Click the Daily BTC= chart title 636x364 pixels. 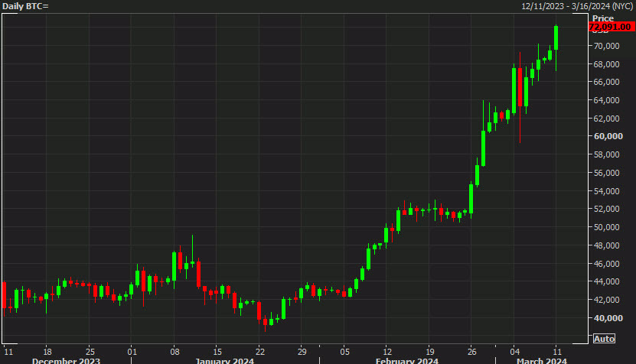point(25,6)
